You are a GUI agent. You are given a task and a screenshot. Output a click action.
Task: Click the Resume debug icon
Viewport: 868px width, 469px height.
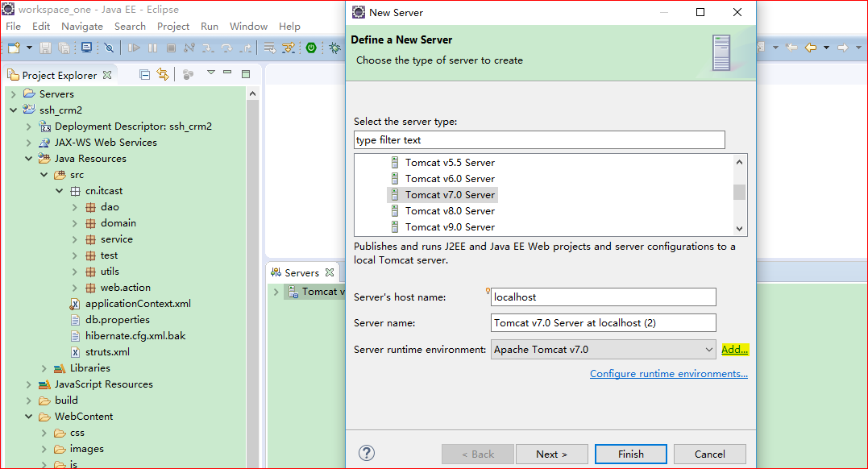coord(134,48)
